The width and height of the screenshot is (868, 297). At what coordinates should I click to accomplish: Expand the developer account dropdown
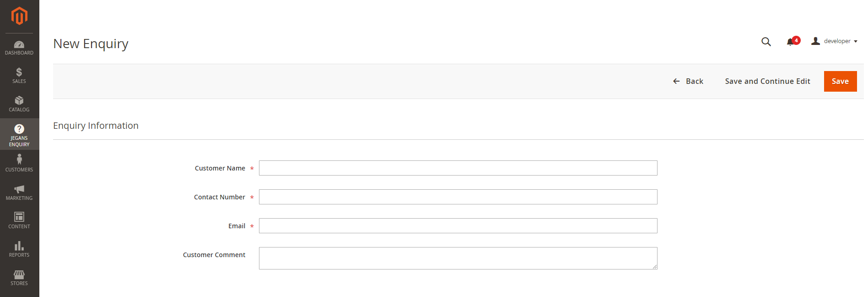pyautogui.click(x=834, y=41)
